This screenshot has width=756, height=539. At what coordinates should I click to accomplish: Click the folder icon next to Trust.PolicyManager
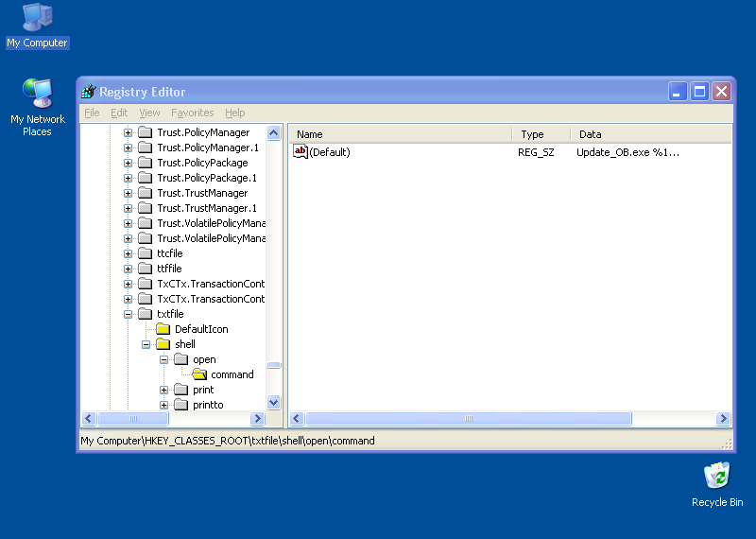point(146,132)
